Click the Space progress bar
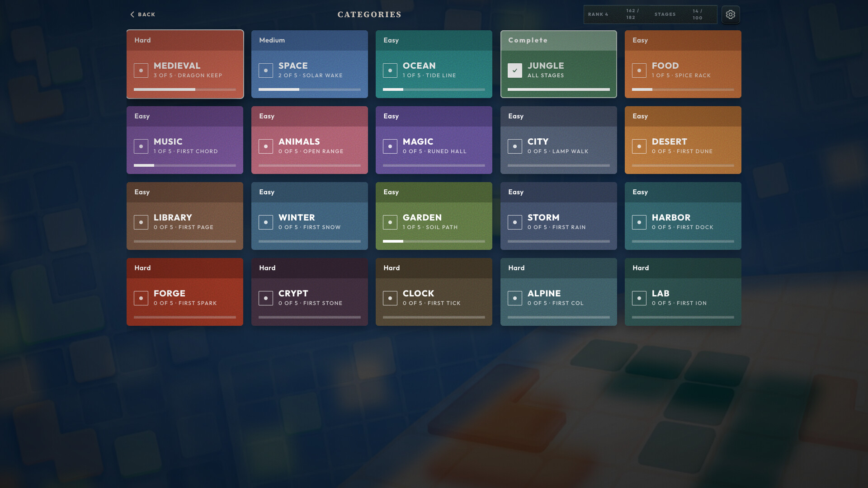The image size is (868, 488). click(x=310, y=89)
